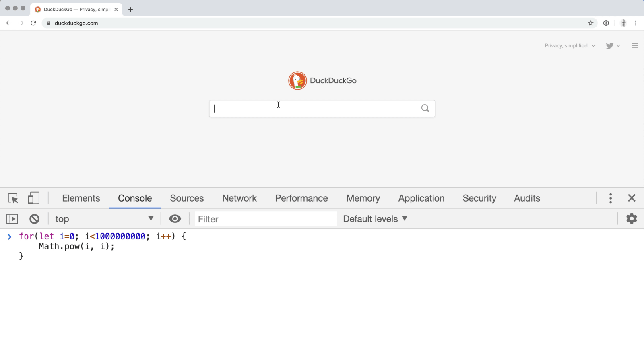Reload the duckduckgo.com page
Viewport: 644px width, 362px height.
coord(33,23)
